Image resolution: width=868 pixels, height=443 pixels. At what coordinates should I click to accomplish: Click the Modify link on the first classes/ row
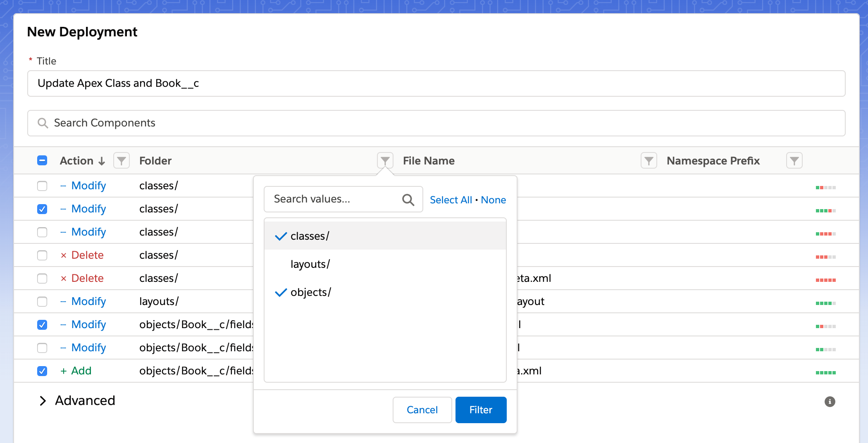click(88, 186)
